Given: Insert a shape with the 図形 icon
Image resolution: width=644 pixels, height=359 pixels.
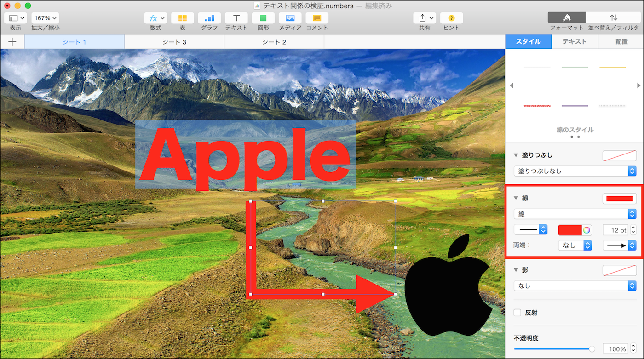Looking at the screenshot, I should pyautogui.click(x=263, y=18).
